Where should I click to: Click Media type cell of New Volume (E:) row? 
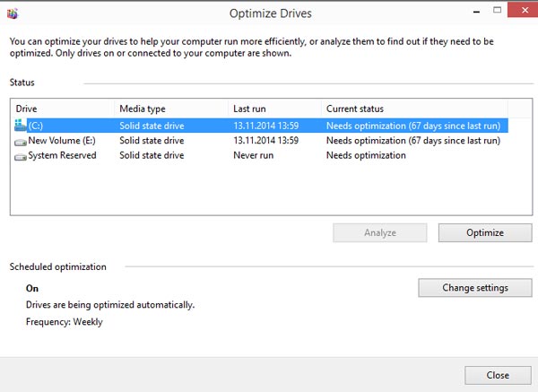[152, 141]
